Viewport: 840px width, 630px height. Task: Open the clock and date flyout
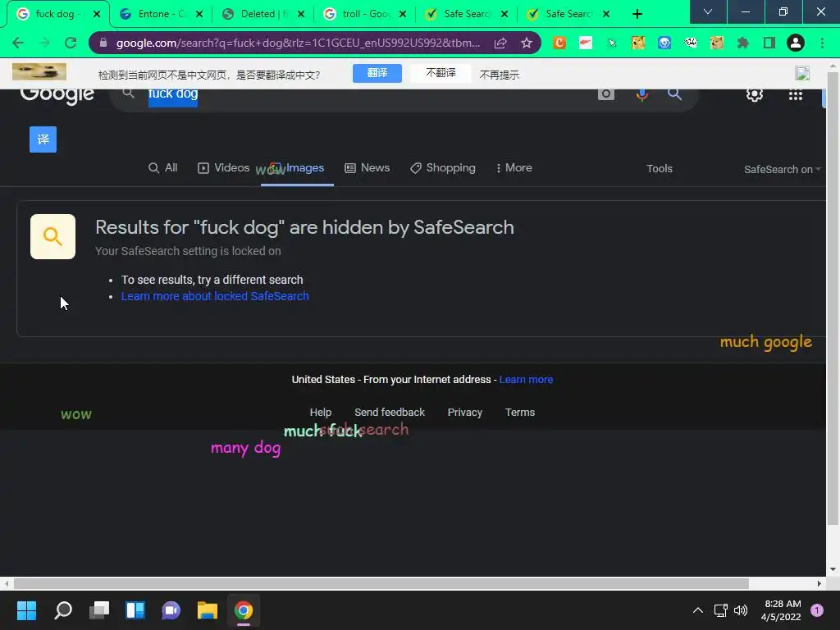coord(782,610)
